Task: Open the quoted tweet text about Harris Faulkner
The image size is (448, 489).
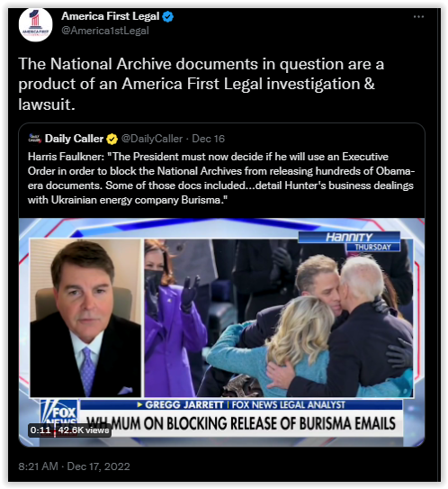Action: pos(221,178)
